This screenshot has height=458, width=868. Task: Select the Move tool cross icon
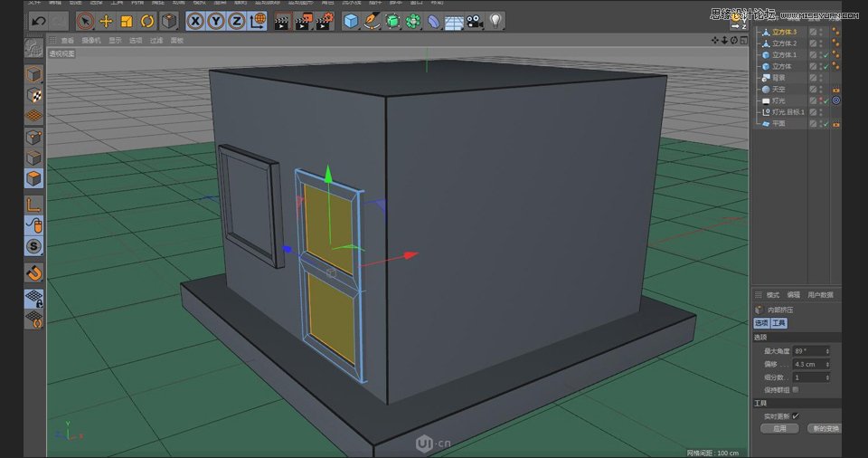pyautogui.click(x=106, y=22)
